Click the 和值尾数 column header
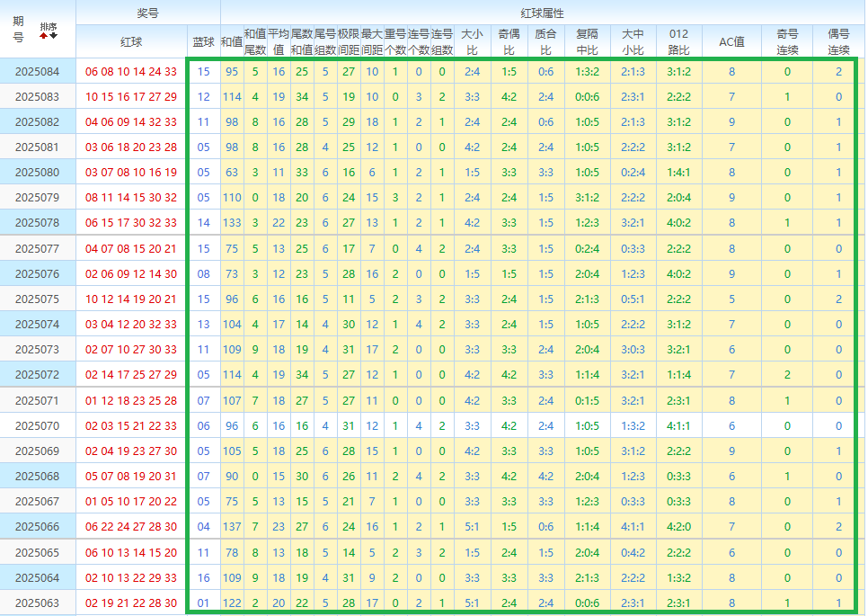Image resolution: width=868 pixels, height=616 pixels. tap(255, 42)
